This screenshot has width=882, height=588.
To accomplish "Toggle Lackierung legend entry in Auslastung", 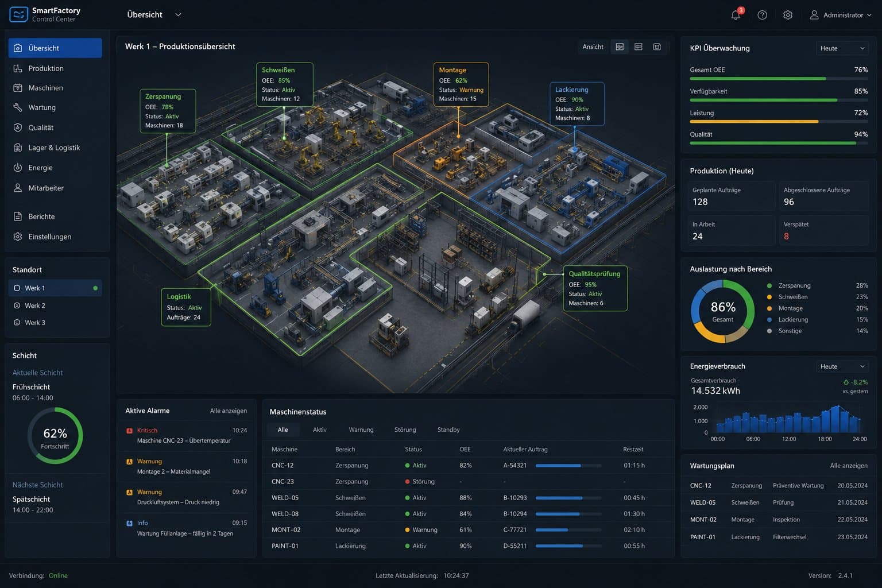I will coord(817,320).
